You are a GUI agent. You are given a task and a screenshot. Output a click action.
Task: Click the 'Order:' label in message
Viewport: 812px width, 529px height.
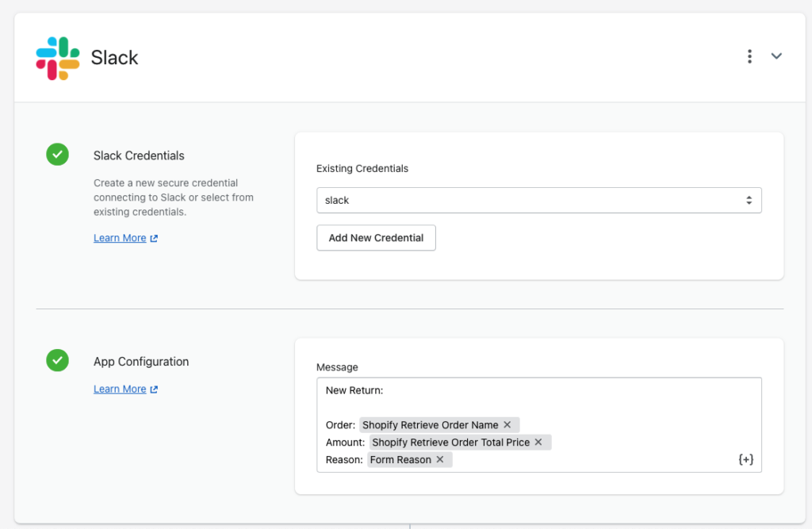(x=340, y=425)
